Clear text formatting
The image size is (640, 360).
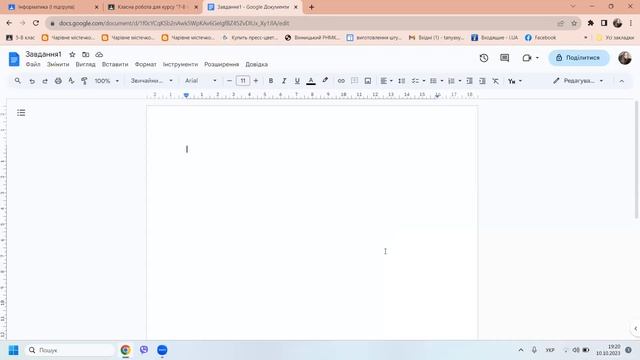[496, 81]
